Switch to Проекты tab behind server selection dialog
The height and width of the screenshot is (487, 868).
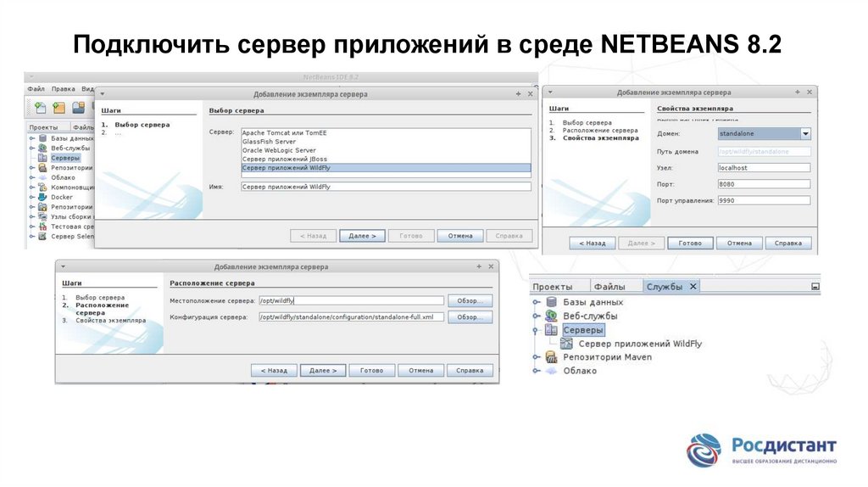(43, 127)
